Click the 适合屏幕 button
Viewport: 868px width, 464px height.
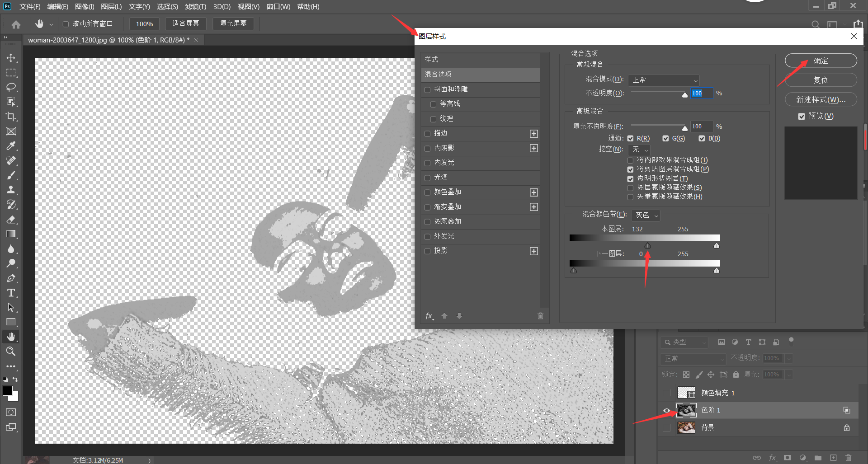[x=186, y=23]
